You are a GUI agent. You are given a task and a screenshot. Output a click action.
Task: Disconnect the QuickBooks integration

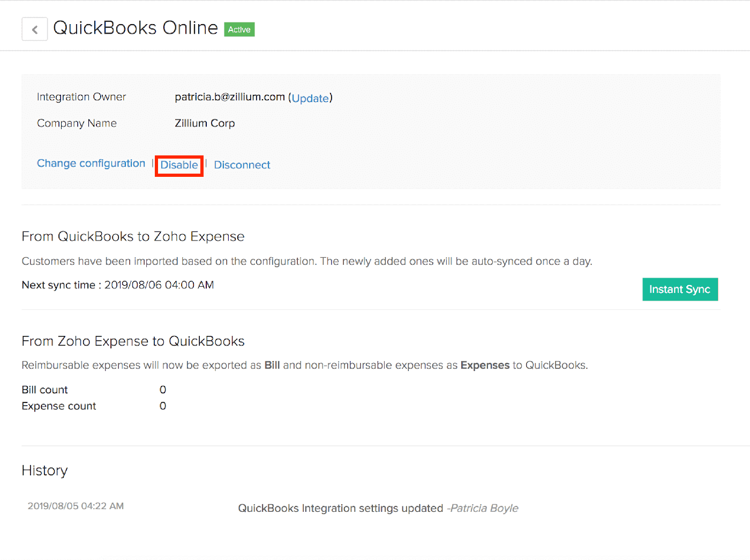coord(242,165)
